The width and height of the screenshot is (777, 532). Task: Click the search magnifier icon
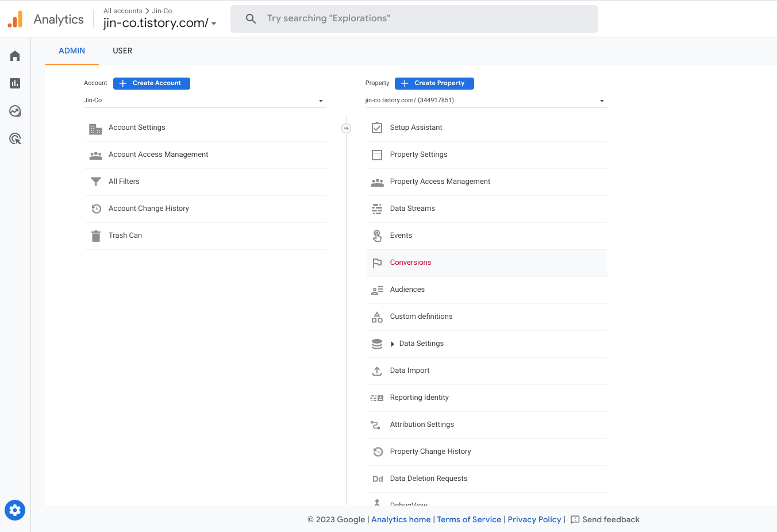(x=251, y=18)
